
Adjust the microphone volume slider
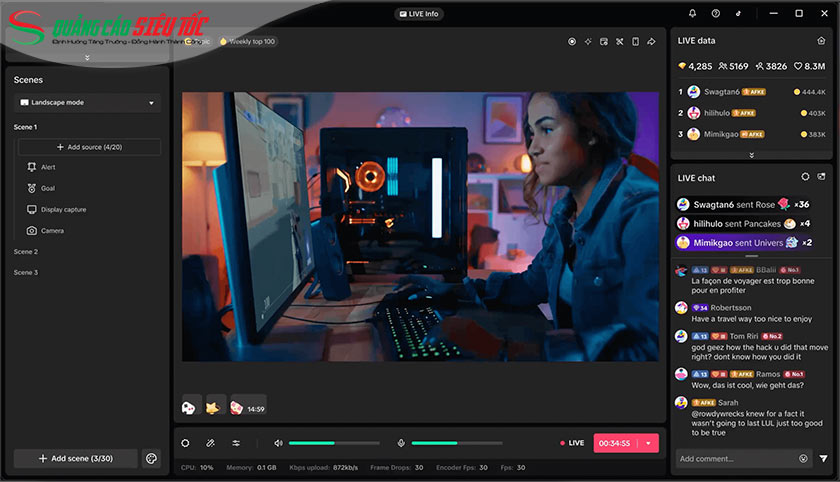(457, 443)
